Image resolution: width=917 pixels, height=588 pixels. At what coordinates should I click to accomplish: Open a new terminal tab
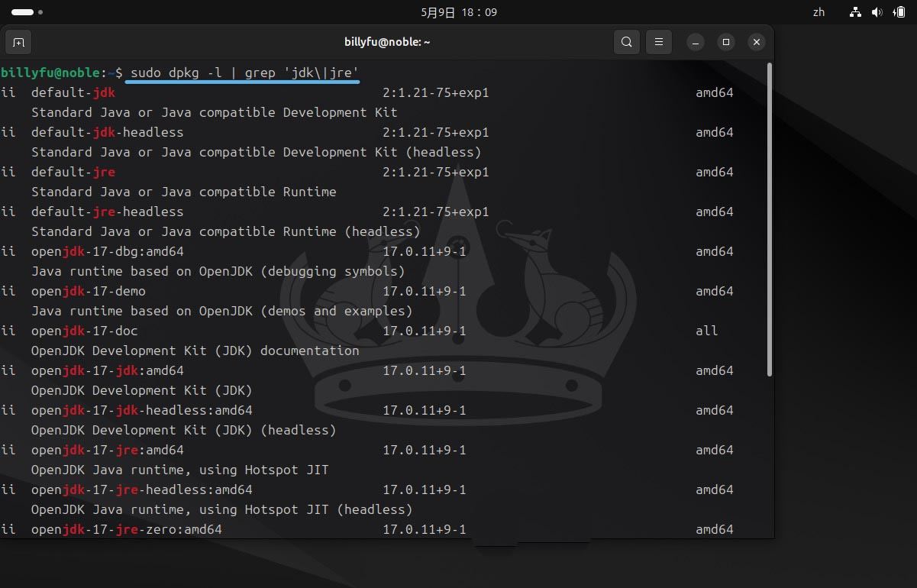tap(18, 42)
